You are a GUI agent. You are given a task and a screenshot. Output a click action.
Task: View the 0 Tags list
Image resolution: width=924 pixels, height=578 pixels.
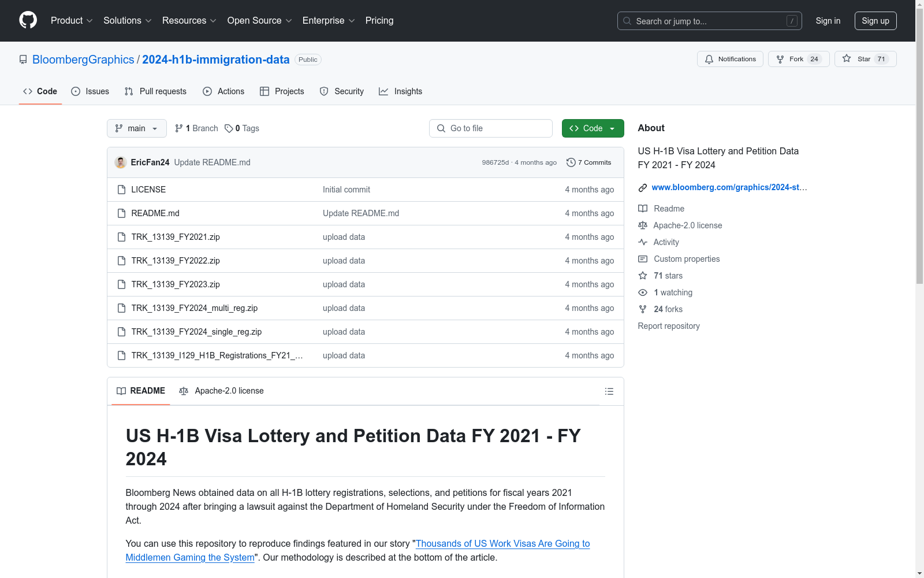tap(242, 128)
